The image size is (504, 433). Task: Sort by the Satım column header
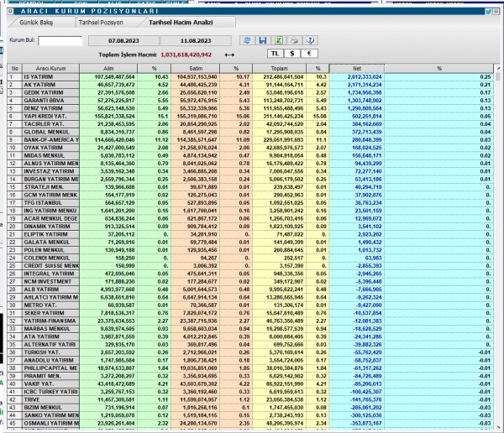tap(196, 69)
